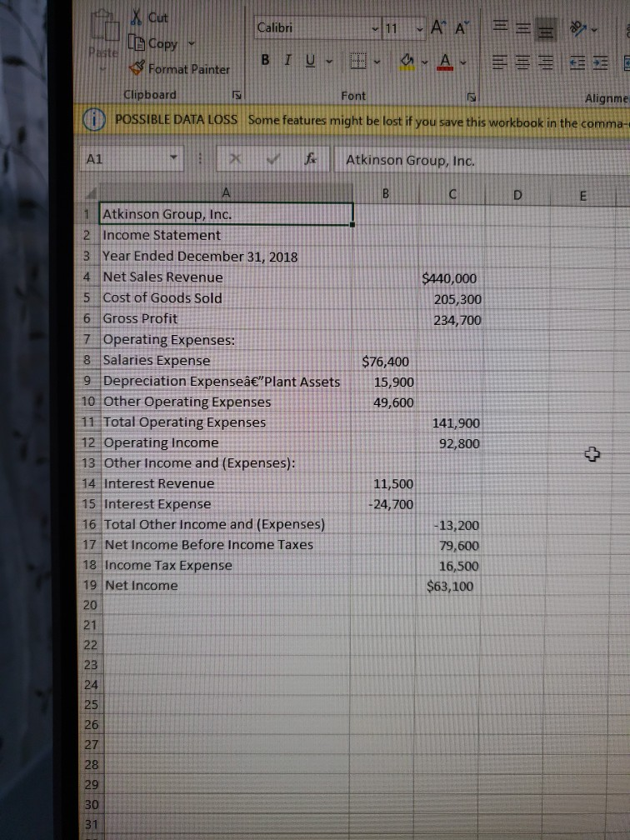Screen dimensions: 630x840
Task: Click the Cut scissors icon
Action: 137,17
